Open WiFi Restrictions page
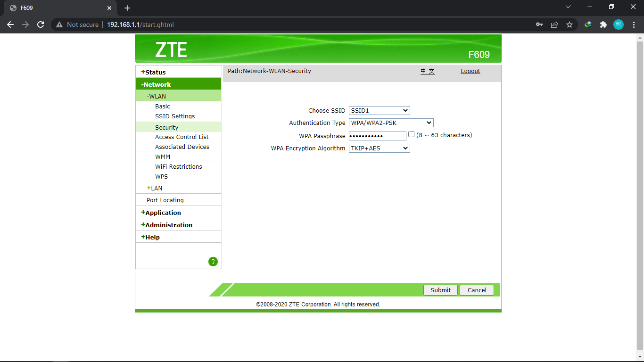 tap(179, 166)
